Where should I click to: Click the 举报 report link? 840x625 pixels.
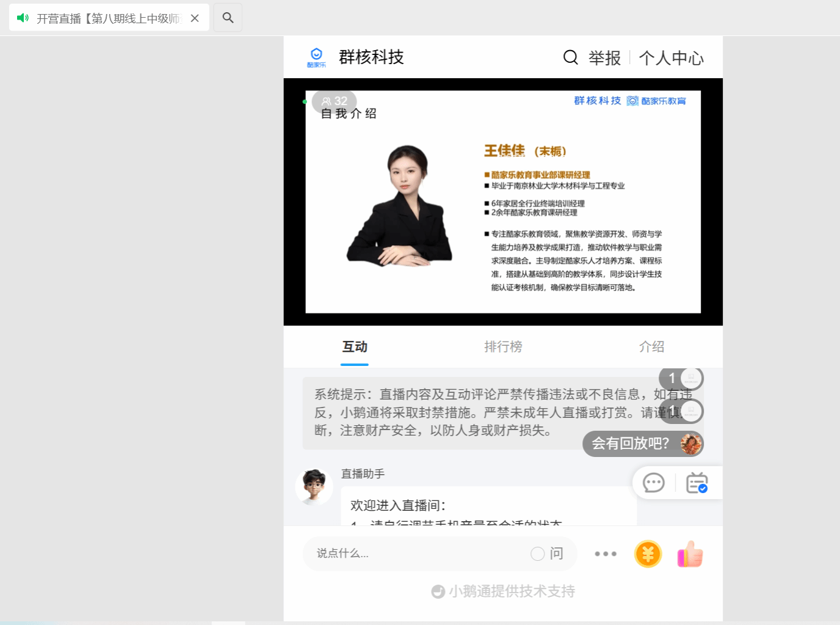[x=604, y=58]
